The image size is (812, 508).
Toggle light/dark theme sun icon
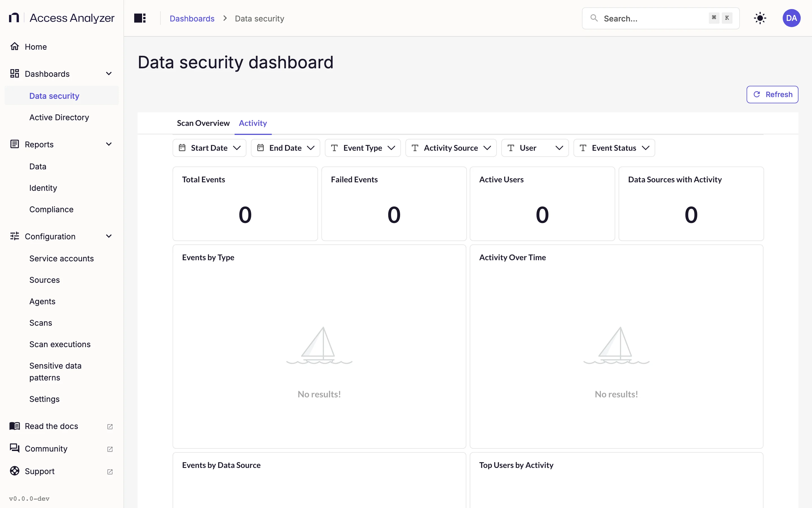pyautogui.click(x=760, y=18)
